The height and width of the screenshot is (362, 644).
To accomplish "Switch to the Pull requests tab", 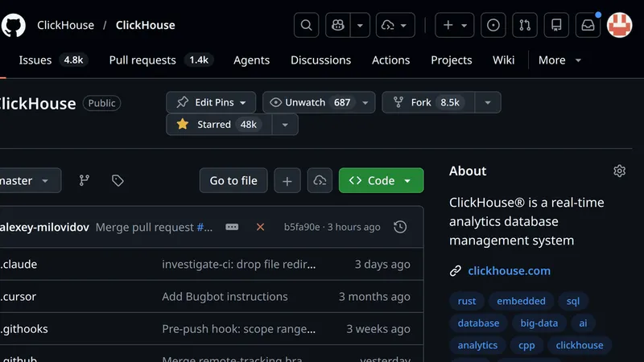I will click(x=160, y=60).
